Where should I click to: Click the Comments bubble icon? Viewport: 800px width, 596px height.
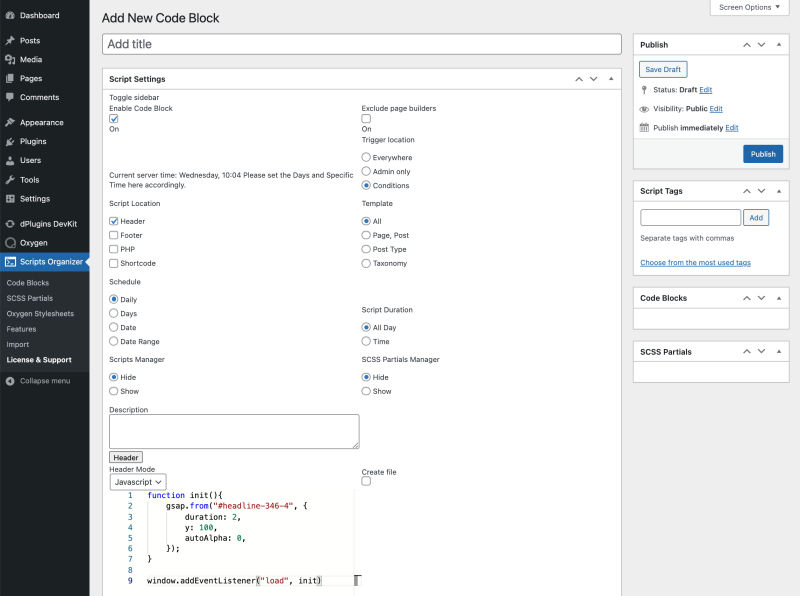click(10, 97)
